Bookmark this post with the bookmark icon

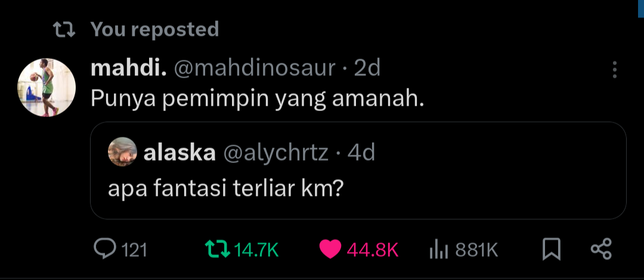tap(551, 249)
